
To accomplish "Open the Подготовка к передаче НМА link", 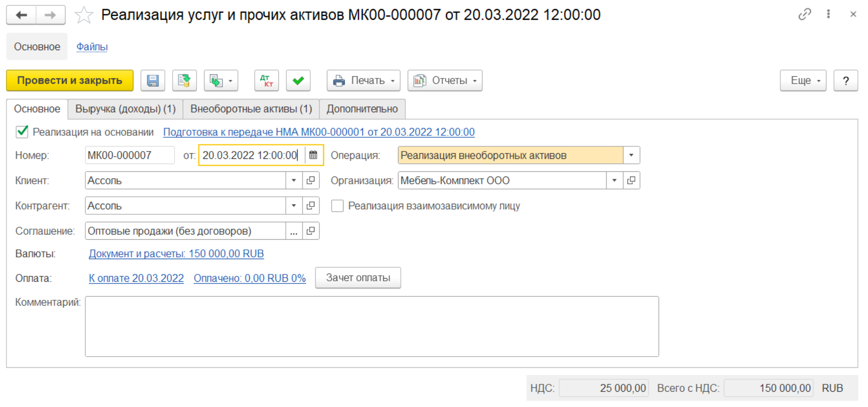I will [x=318, y=132].
